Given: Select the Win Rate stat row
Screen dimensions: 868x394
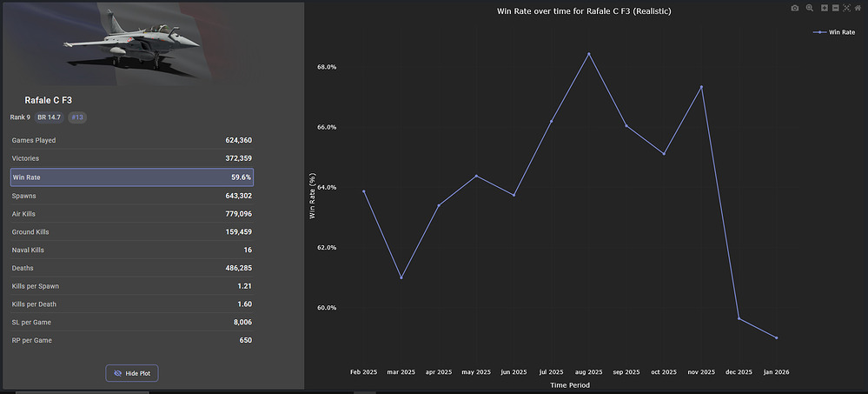Looking at the screenshot, I should coord(131,177).
